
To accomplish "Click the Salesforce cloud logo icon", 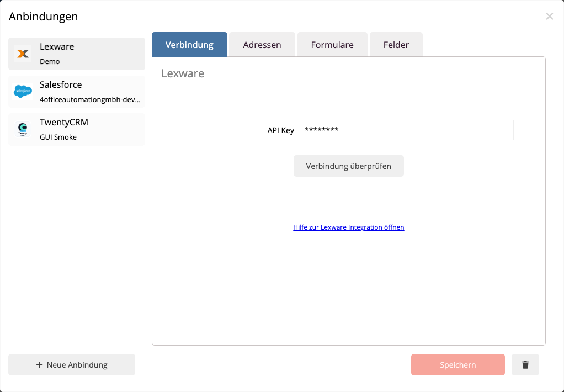I will click(x=23, y=92).
